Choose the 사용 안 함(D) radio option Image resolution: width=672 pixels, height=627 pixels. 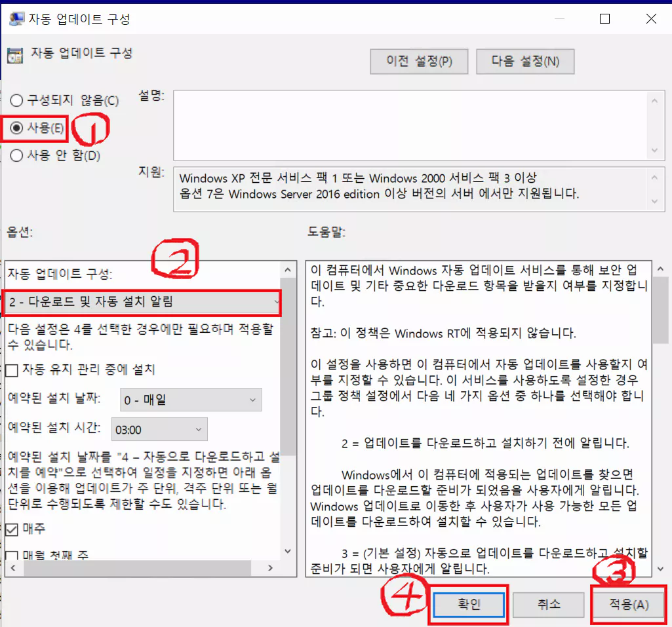click(x=15, y=155)
